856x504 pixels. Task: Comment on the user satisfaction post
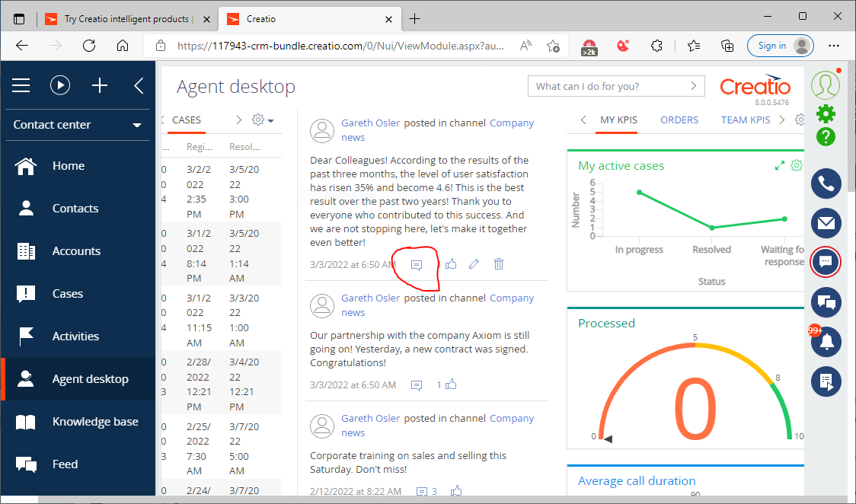coord(416,265)
